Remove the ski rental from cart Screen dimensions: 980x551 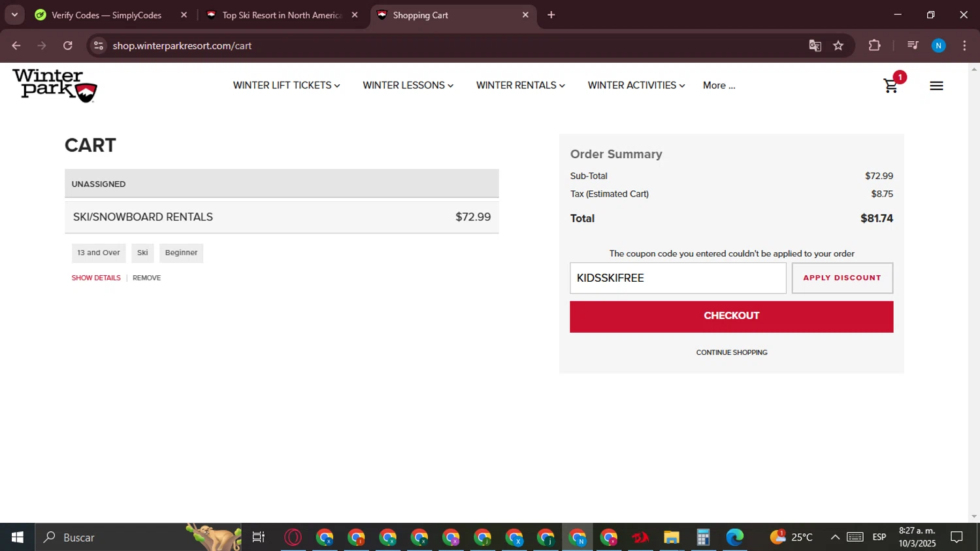(x=146, y=278)
